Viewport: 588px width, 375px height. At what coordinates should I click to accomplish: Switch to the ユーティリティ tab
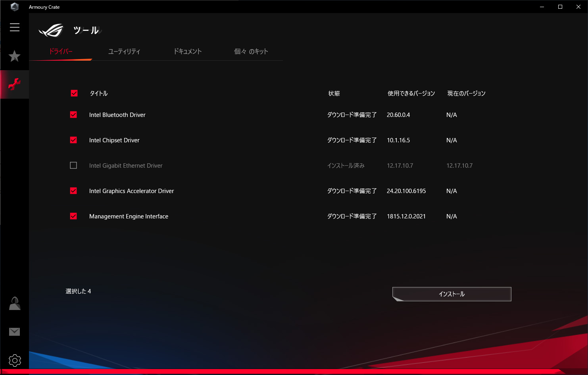tap(124, 51)
